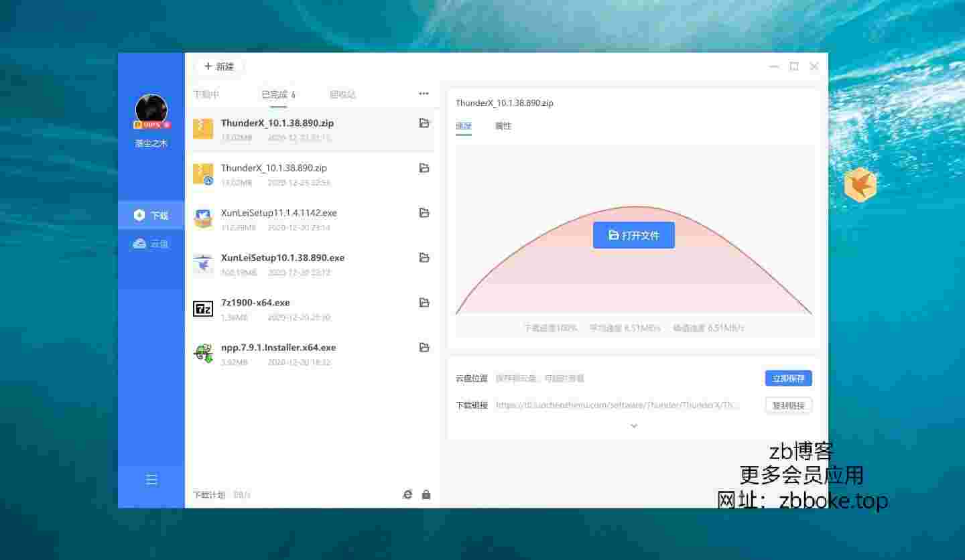The width and height of the screenshot is (965, 560).
Task: Minimize the Xunlei window
Action: (774, 66)
